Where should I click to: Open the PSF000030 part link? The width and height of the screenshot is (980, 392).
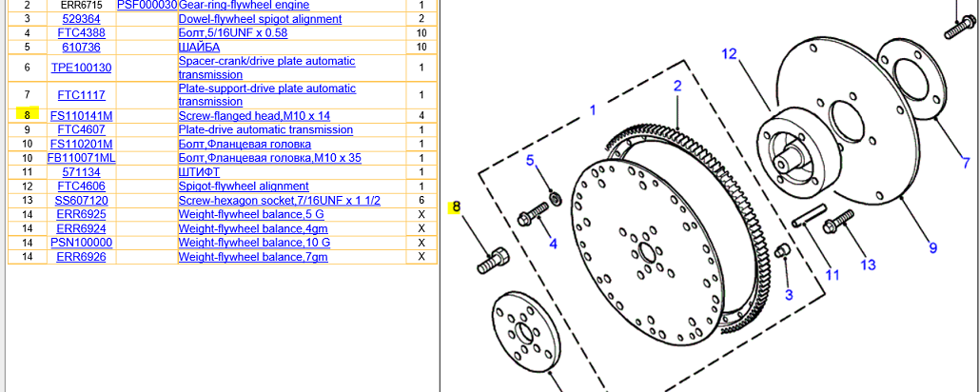pos(147,6)
